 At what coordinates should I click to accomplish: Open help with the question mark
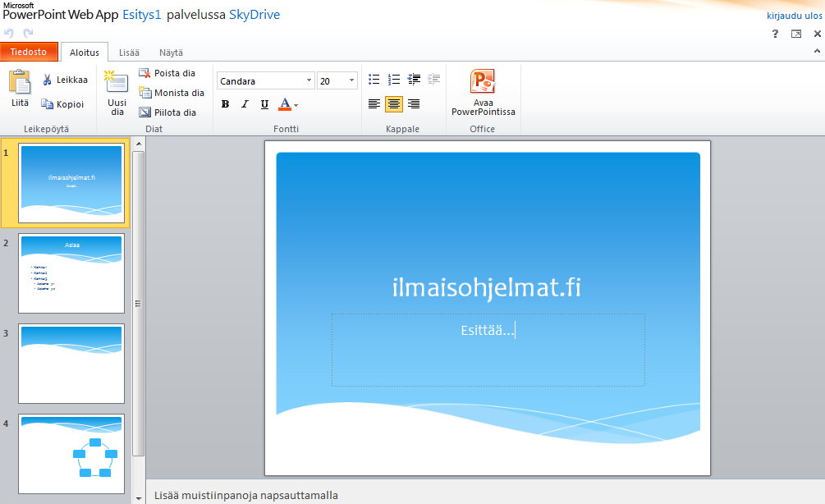[775, 34]
